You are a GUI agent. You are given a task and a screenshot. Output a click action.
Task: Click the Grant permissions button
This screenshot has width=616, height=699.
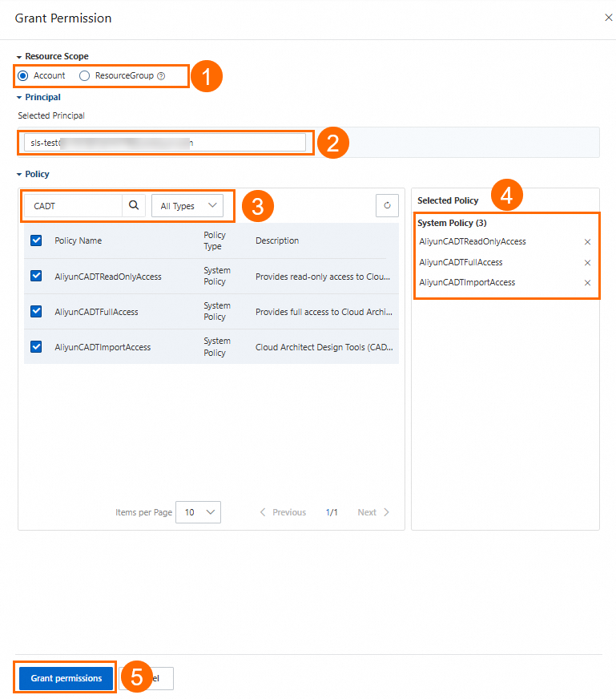[66, 678]
